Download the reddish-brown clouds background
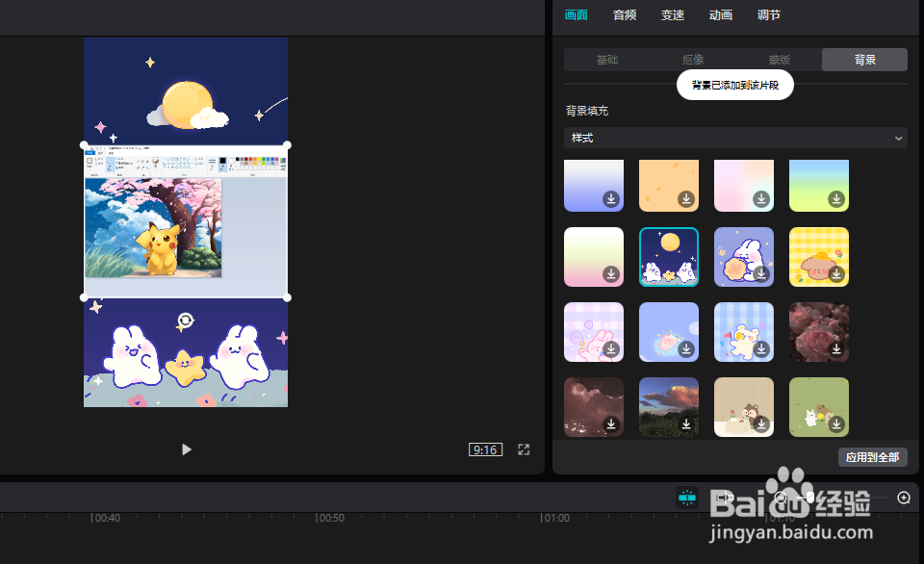This screenshot has height=564, width=924. coord(611,423)
